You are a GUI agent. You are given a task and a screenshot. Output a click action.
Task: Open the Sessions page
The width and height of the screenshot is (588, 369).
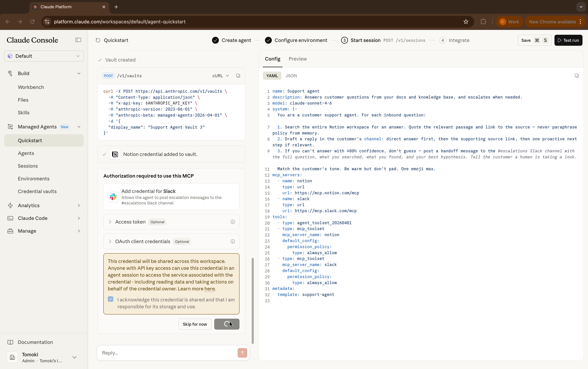[x=28, y=166]
